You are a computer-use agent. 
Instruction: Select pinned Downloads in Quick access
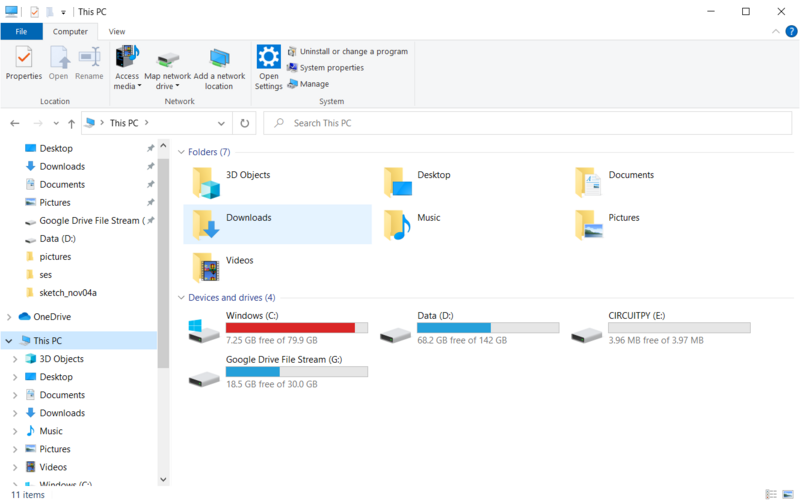62,166
